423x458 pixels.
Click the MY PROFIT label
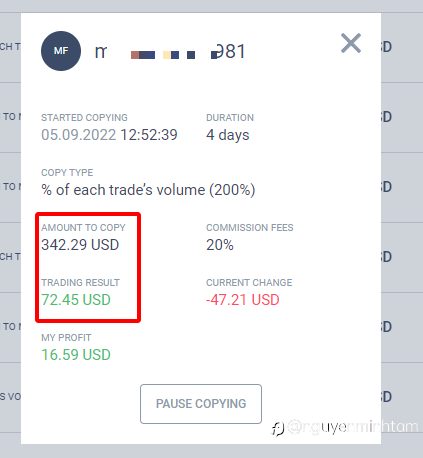tap(66, 338)
